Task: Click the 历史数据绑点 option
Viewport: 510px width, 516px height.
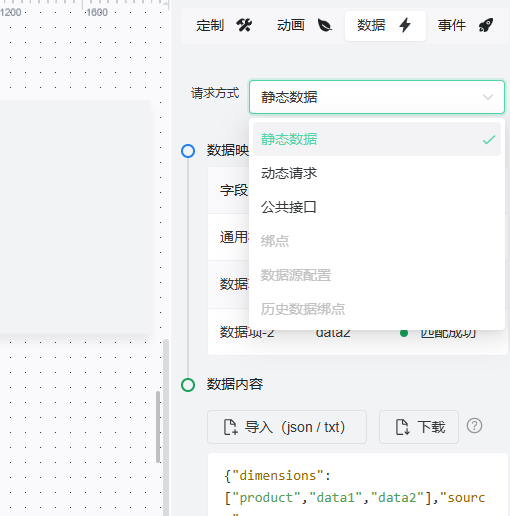Action: pos(377,309)
